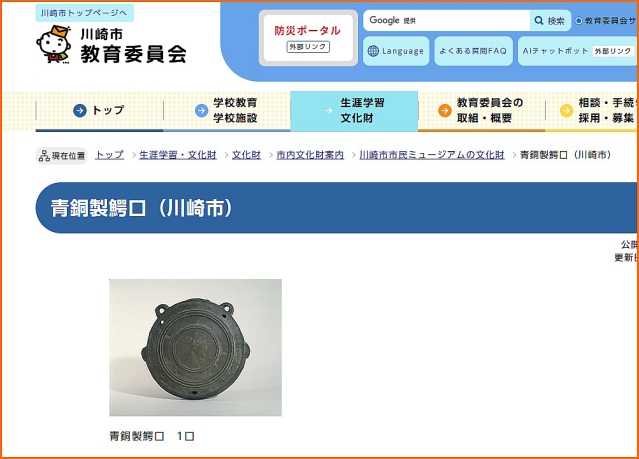Open 川崎市市民ミュージアムの文化財 breadcrumb
The image size is (639, 459).
(432, 155)
